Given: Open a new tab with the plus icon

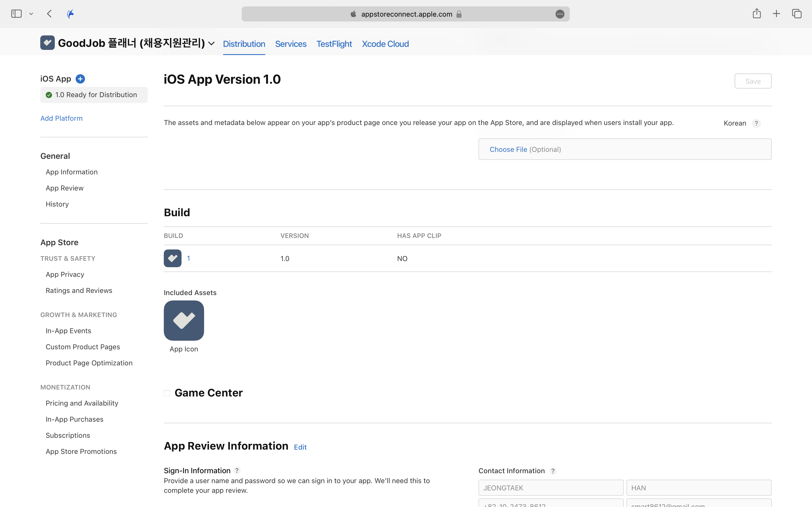Looking at the screenshot, I should click(776, 14).
